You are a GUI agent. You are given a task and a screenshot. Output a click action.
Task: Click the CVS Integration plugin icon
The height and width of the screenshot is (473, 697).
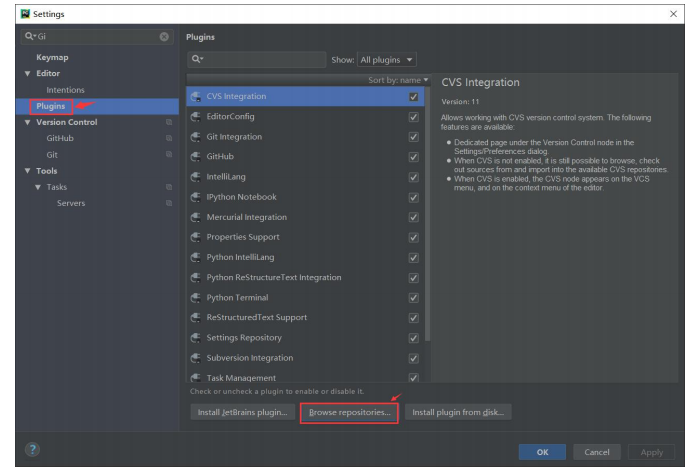pyautogui.click(x=196, y=96)
